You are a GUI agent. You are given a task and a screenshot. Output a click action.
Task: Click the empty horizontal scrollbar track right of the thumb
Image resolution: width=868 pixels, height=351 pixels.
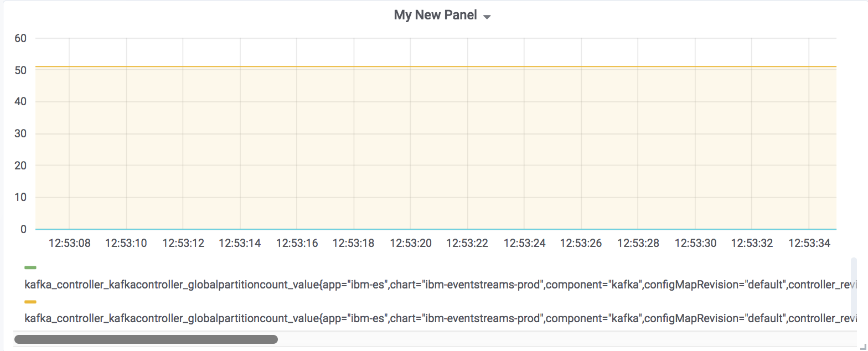pos(565,339)
